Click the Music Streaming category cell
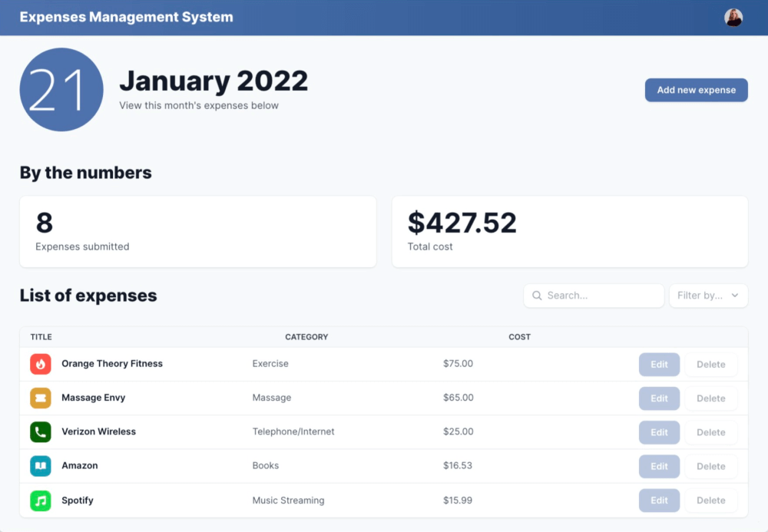Image resolution: width=768 pixels, height=532 pixels. point(289,501)
